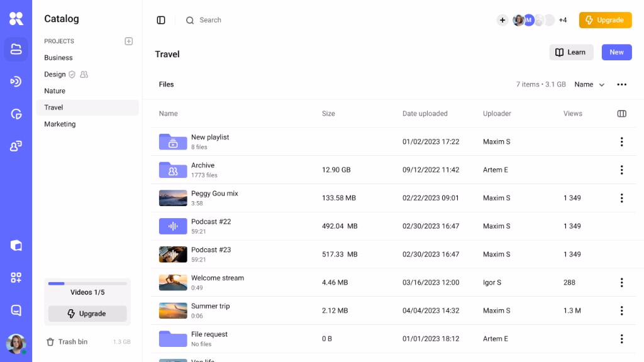Screen dimensions: 644x362
Task: Sort by the Date uploaded column header
Action: 425,114
